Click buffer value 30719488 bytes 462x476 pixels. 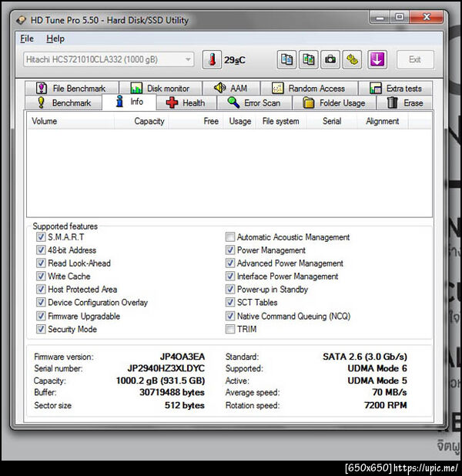172,393
